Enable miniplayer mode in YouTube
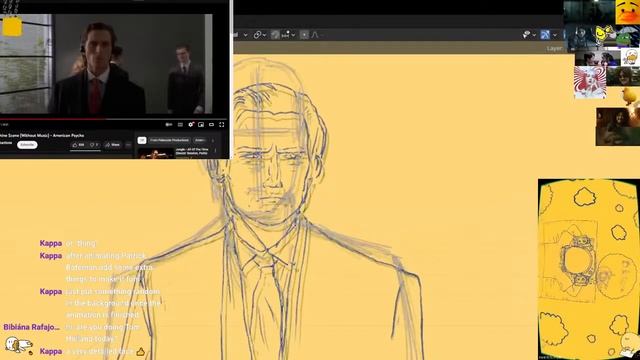This screenshot has height=360, width=640. 201,124
